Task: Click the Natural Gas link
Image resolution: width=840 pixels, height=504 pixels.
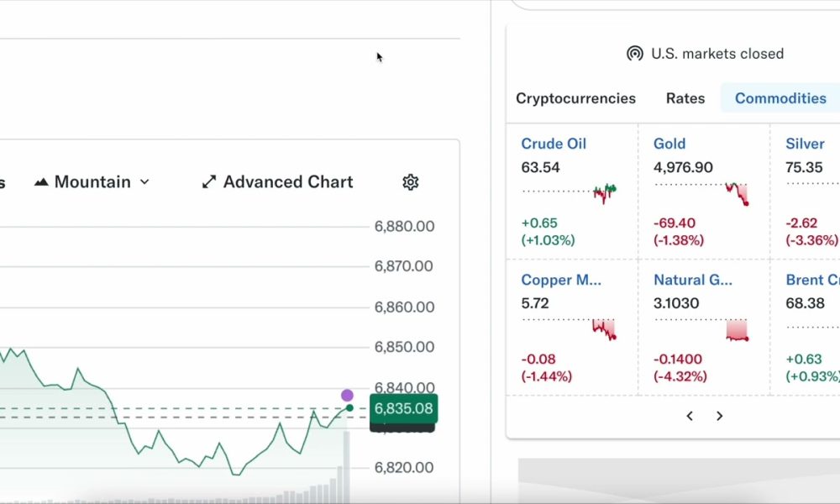Action: pos(694,280)
